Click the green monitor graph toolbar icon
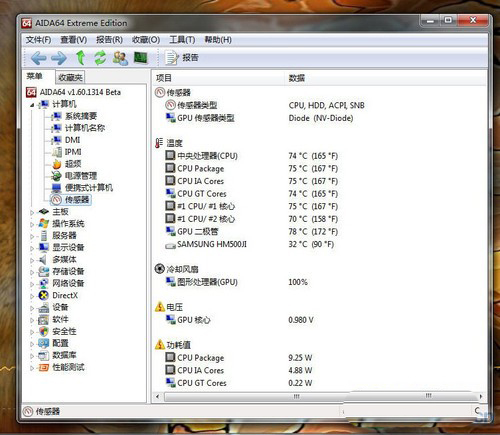Image resolution: width=500 pixels, height=435 pixels. tap(140, 58)
